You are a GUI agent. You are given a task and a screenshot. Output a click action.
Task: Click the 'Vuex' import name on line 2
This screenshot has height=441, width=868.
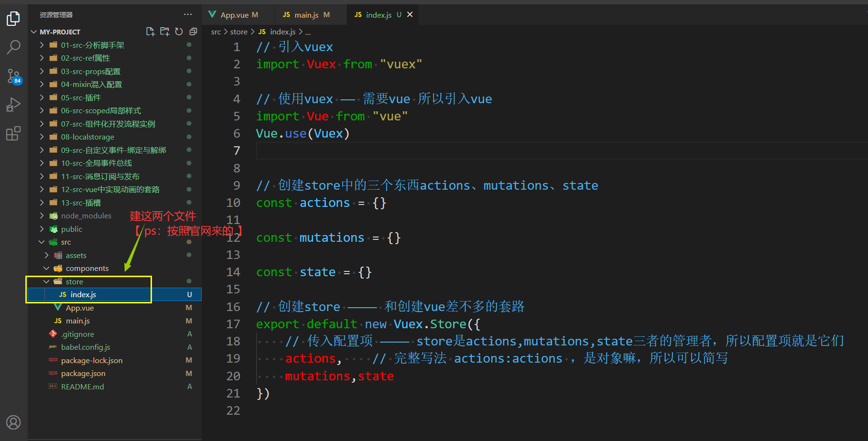tap(321, 64)
